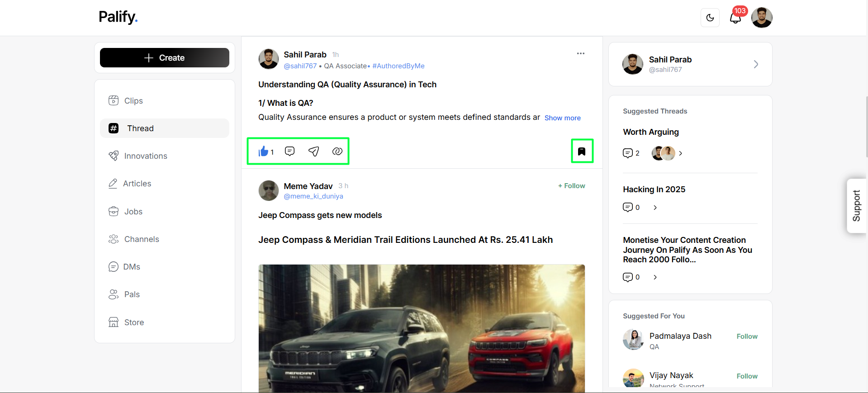Toggle like on Sahil Parab's post
868x393 pixels.
pyautogui.click(x=264, y=152)
